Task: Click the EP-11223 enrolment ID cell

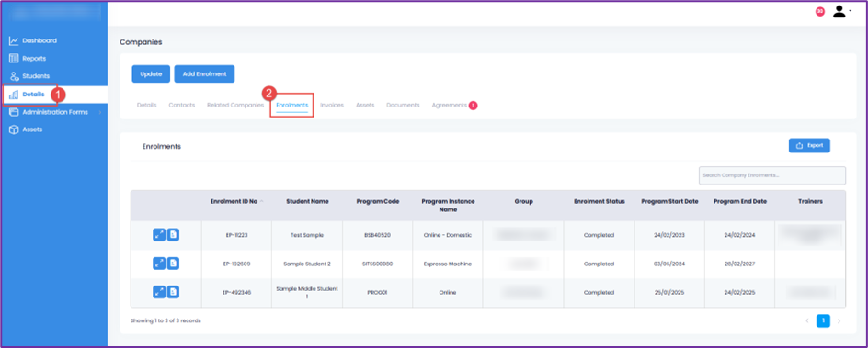Action: 236,235
